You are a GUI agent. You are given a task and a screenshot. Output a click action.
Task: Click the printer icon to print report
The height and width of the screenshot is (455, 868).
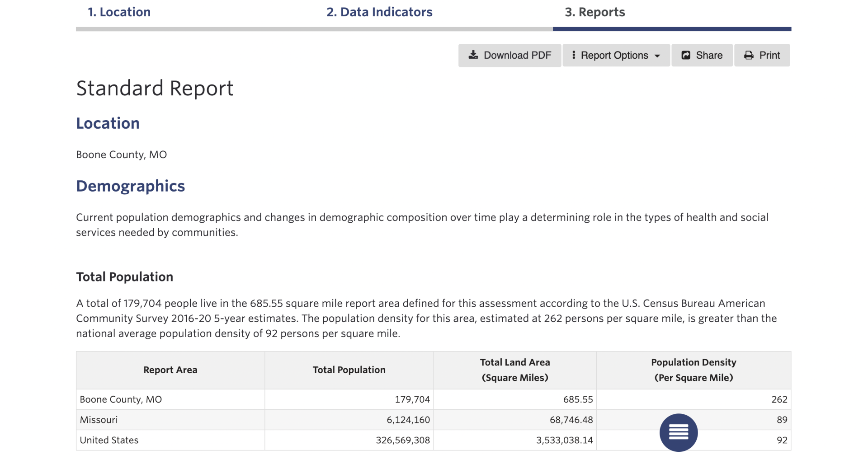pos(749,55)
